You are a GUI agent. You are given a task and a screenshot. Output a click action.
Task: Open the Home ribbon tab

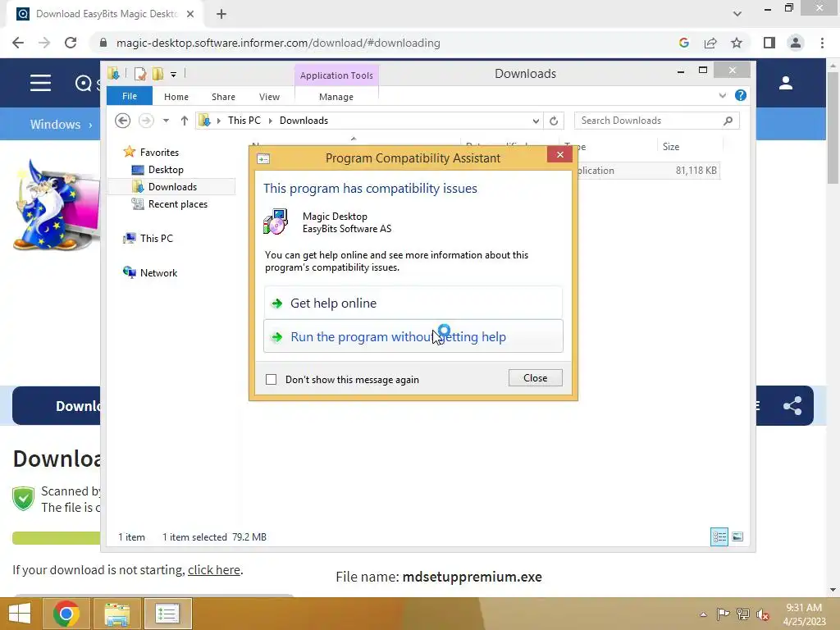point(176,97)
